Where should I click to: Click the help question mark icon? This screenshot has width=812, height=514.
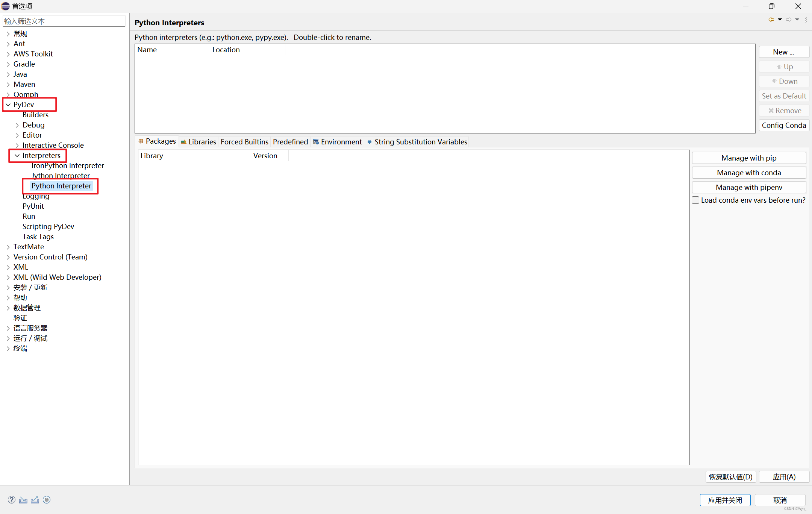tap(12, 500)
